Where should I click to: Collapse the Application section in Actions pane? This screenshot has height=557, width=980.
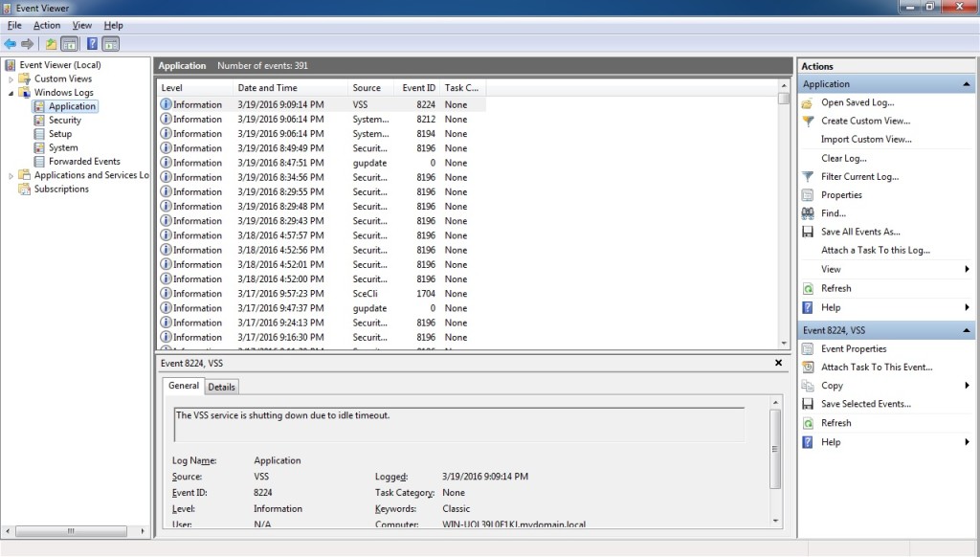pos(965,83)
